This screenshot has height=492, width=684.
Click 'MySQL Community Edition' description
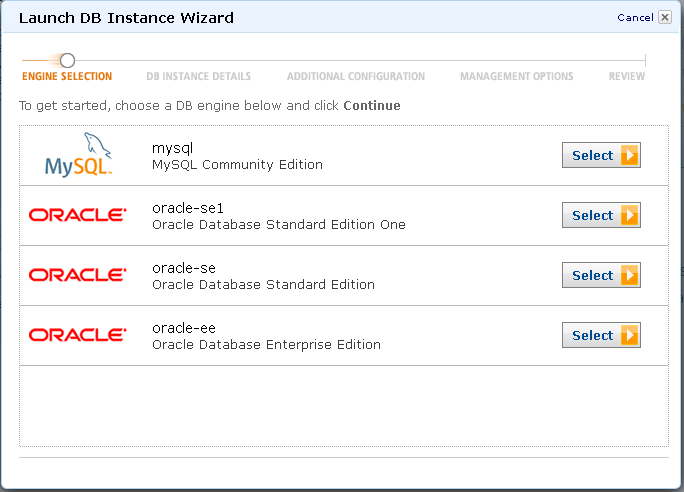[x=237, y=165]
